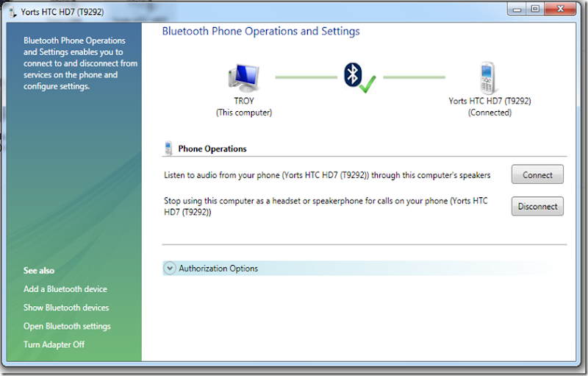This screenshot has height=376, width=588.
Task: Click the Phone Operations heading
Action: point(212,149)
